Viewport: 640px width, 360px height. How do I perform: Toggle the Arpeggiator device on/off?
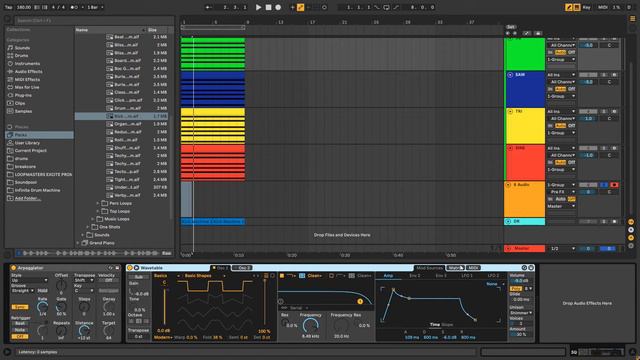coord(13,268)
